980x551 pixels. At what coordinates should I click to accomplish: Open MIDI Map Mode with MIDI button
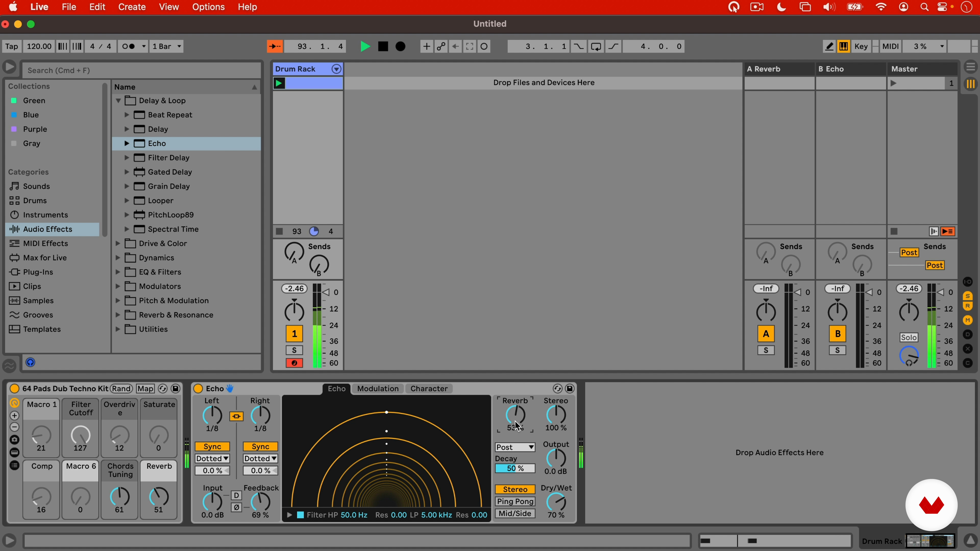click(x=890, y=46)
